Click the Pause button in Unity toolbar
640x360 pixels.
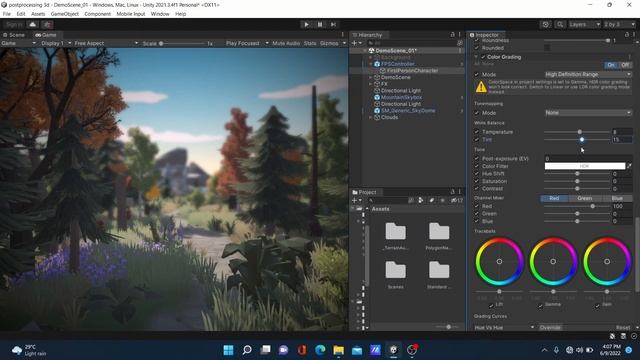point(320,24)
